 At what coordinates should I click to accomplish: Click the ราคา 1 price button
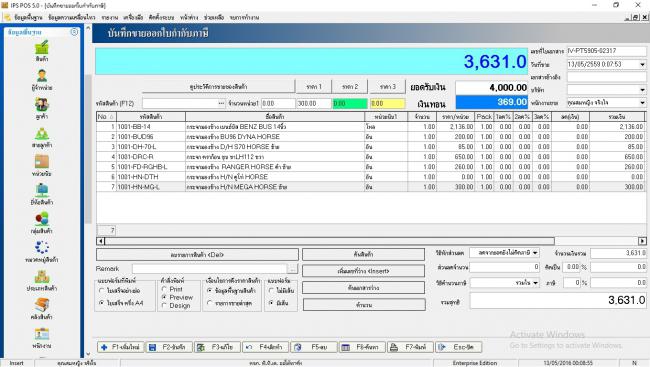[314, 87]
